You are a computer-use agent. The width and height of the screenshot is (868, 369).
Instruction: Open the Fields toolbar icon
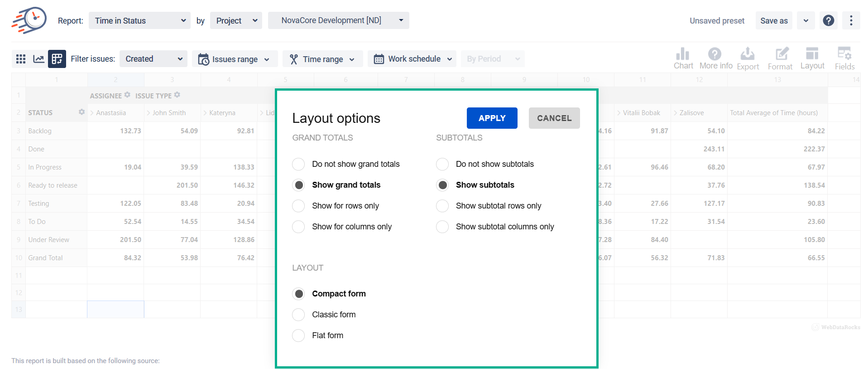coord(844,58)
